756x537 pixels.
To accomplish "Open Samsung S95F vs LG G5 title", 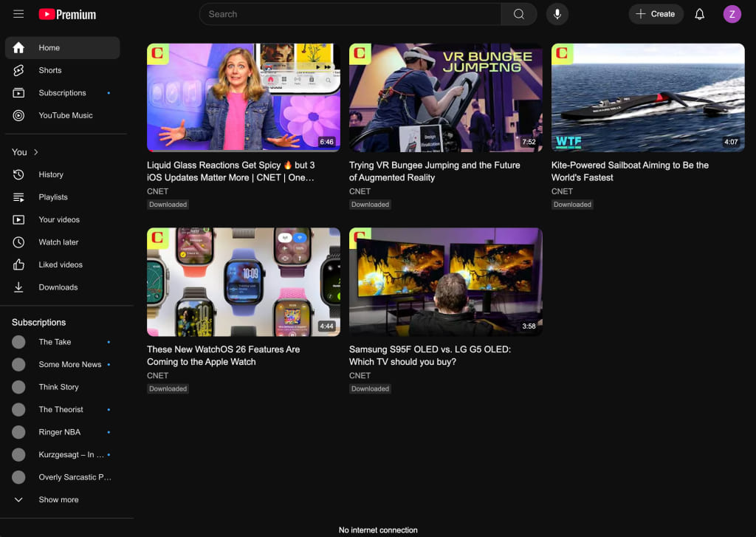I will pos(430,355).
